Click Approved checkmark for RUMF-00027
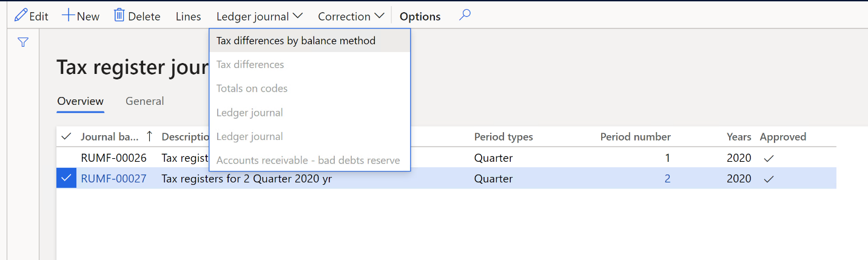Viewport: 868px width, 260px height. pyautogui.click(x=769, y=179)
